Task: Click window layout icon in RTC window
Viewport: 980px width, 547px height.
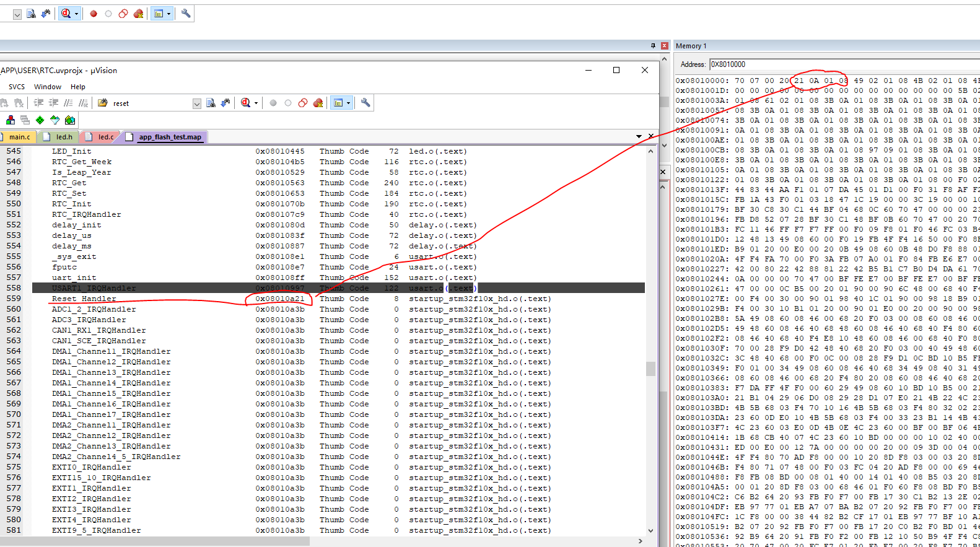Action: pyautogui.click(x=338, y=103)
